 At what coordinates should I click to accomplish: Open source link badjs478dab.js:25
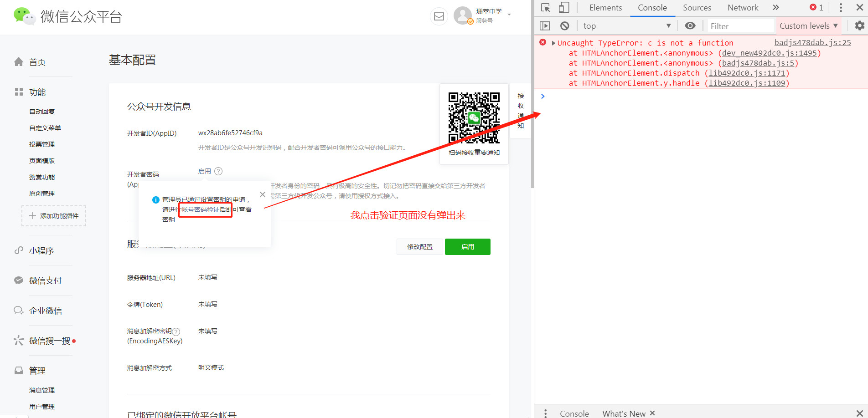click(x=812, y=43)
